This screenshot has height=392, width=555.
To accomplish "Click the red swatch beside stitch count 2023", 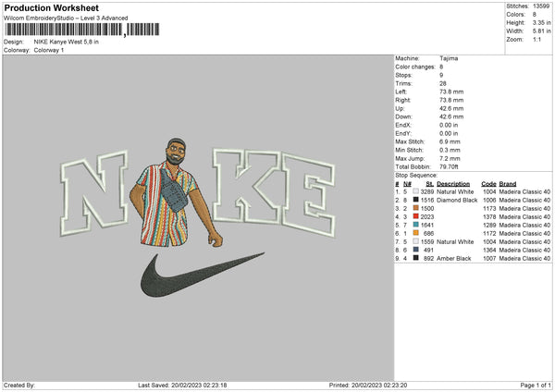I will pyautogui.click(x=416, y=216).
